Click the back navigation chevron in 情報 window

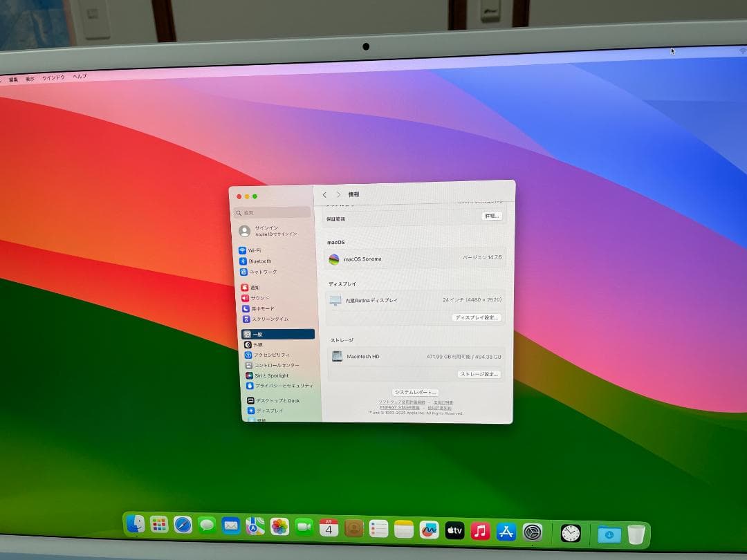pyautogui.click(x=324, y=194)
